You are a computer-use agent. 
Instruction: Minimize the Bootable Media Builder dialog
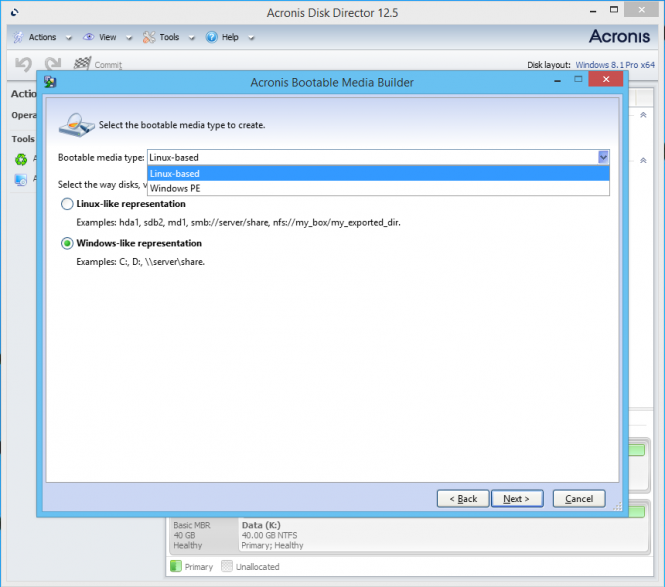(558, 80)
